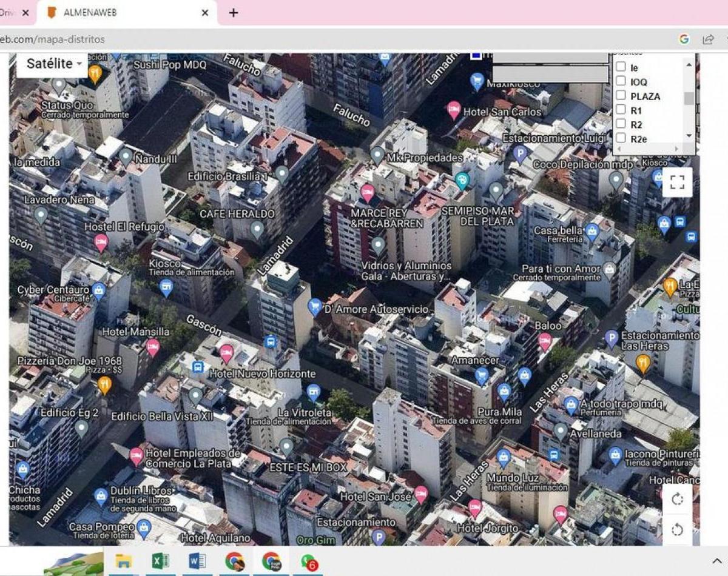Open File Explorer from the taskbar
728x576 pixels.
click(124, 562)
